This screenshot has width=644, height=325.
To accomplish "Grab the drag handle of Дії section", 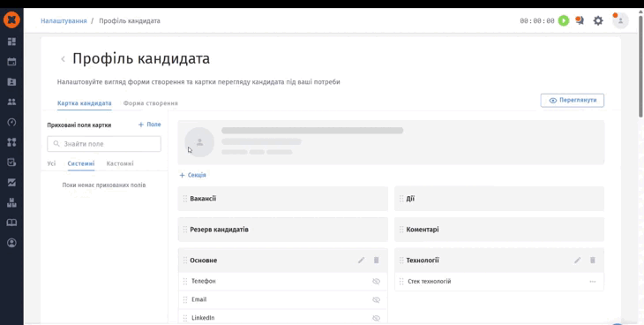I will click(401, 199).
